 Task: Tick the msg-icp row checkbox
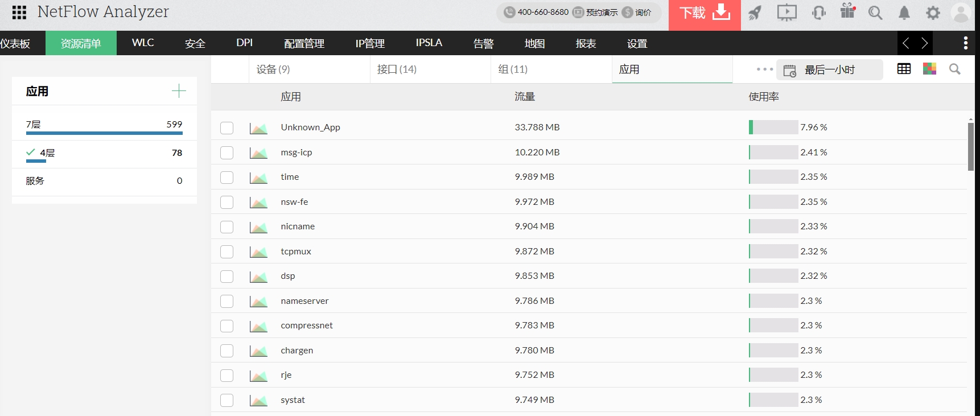[227, 153]
